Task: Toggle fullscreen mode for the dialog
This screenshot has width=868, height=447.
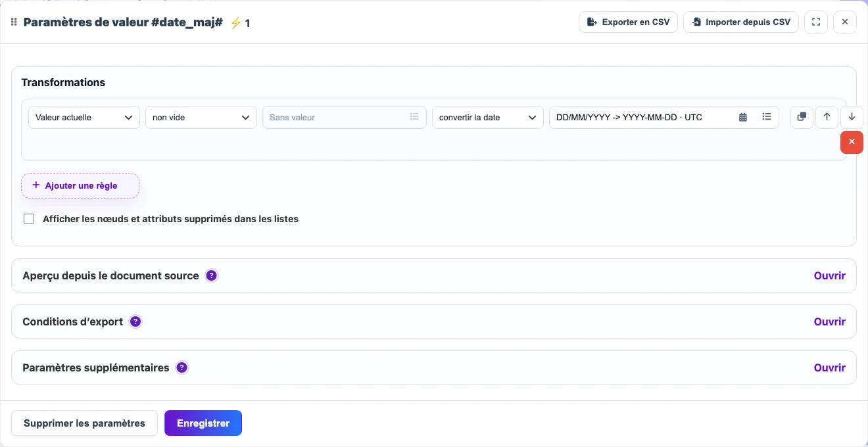Action: [x=816, y=22]
